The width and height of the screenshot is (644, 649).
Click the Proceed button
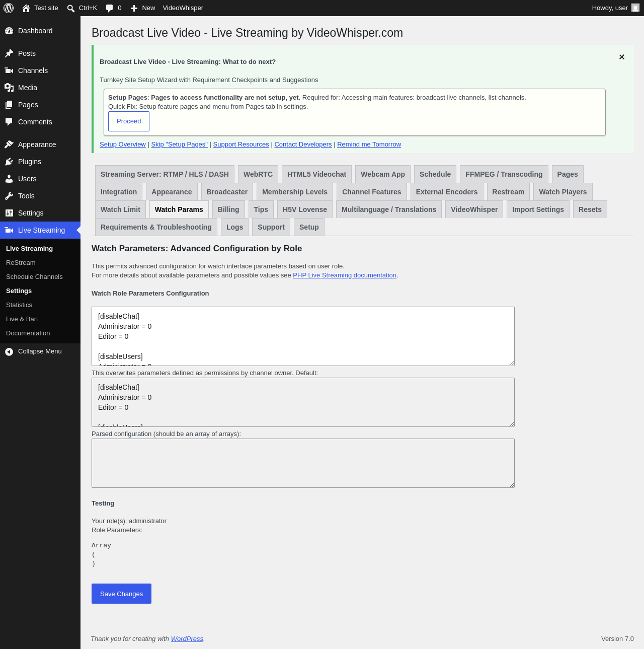tap(129, 121)
